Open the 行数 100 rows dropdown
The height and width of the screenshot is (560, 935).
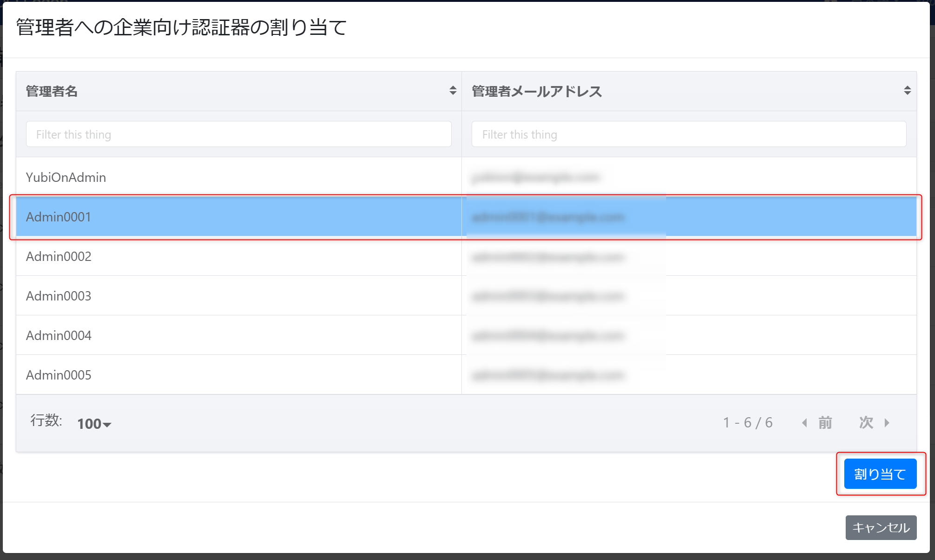tap(94, 424)
